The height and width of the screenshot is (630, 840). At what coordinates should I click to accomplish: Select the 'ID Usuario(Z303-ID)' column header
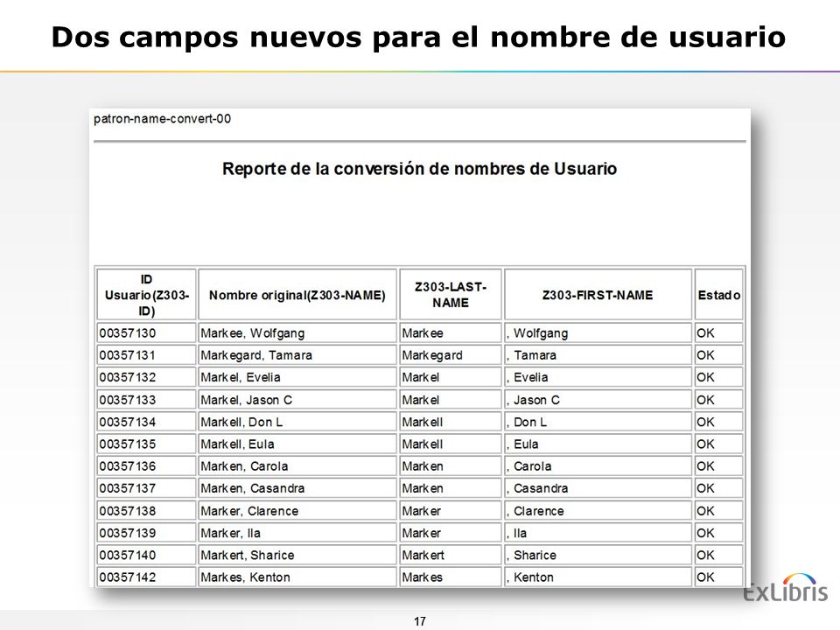click(147, 295)
